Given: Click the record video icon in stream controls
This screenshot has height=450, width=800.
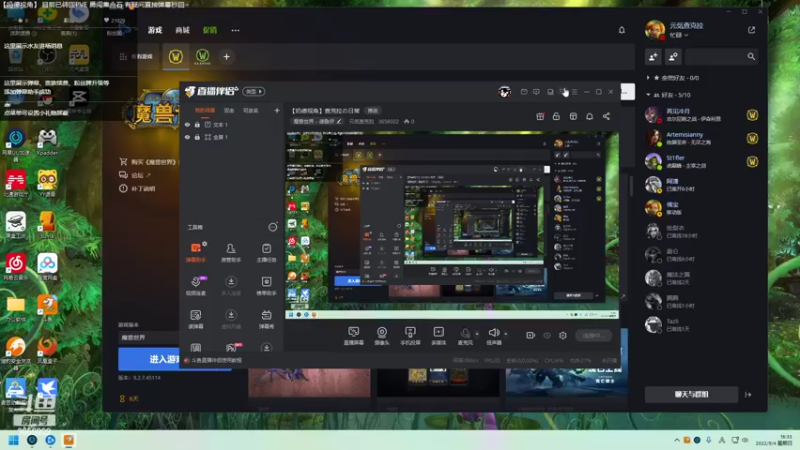Looking at the screenshot, I should coord(531,335).
